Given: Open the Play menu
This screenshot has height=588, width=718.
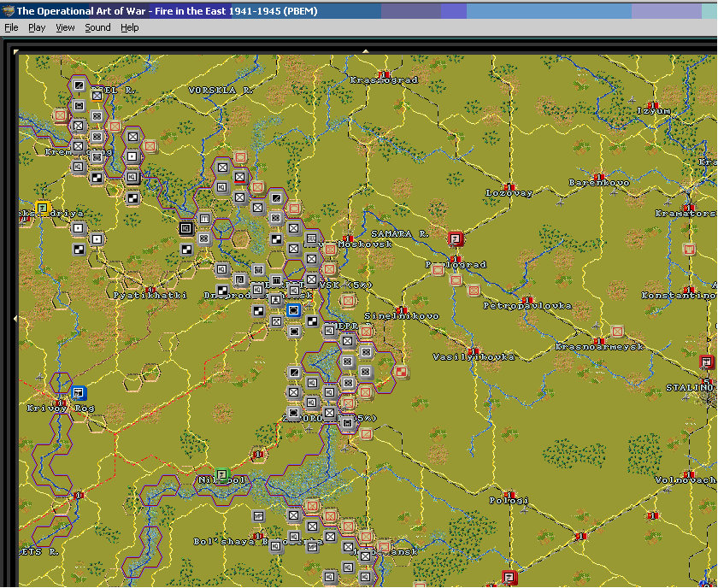Looking at the screenshot, I should tap(37, 27).
